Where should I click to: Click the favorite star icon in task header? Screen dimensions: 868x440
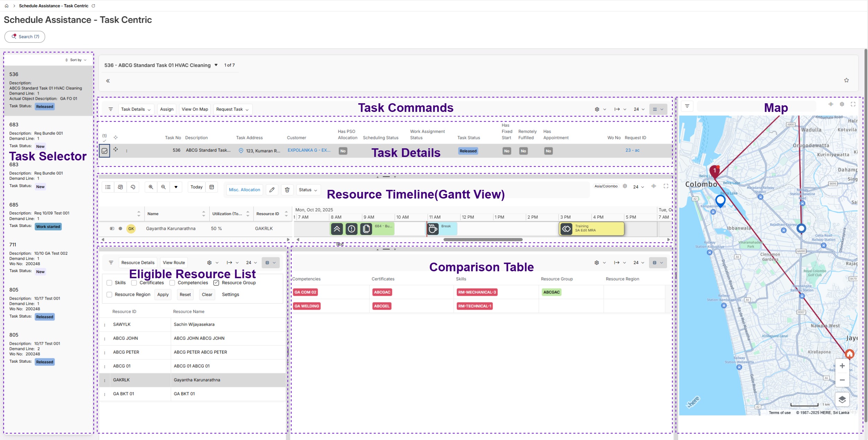(x=846, y=80)
